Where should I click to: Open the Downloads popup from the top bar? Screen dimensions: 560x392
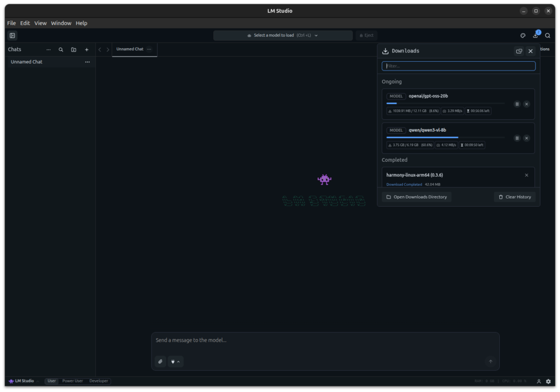[536, 35]
